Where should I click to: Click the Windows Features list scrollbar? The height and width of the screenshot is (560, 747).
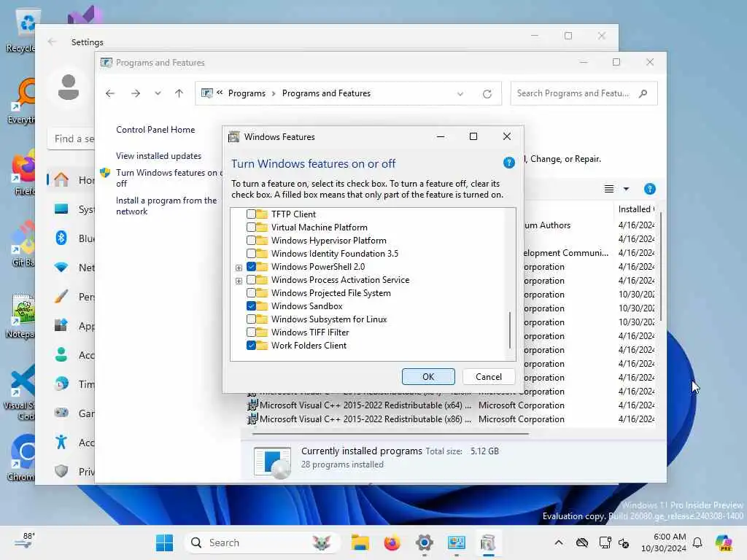510,330
